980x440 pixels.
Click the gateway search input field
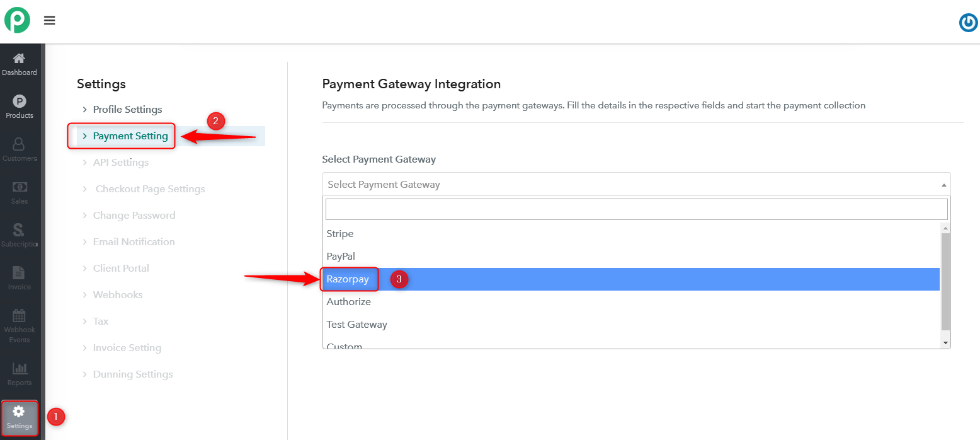636,209
